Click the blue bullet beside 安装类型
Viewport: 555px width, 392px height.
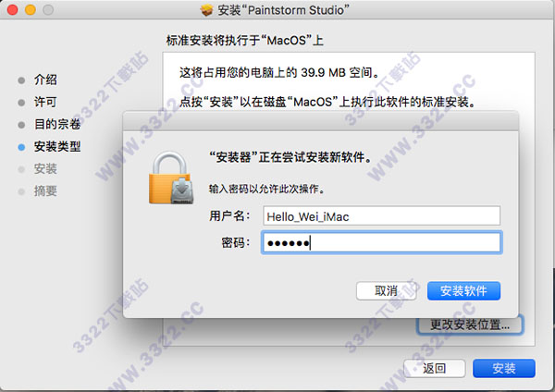coord(21,147)
